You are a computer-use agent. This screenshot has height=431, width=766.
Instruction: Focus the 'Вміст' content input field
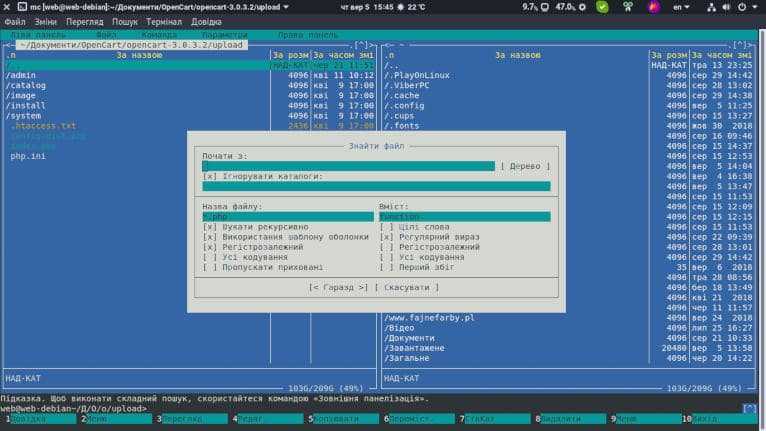tap(465, 216)
